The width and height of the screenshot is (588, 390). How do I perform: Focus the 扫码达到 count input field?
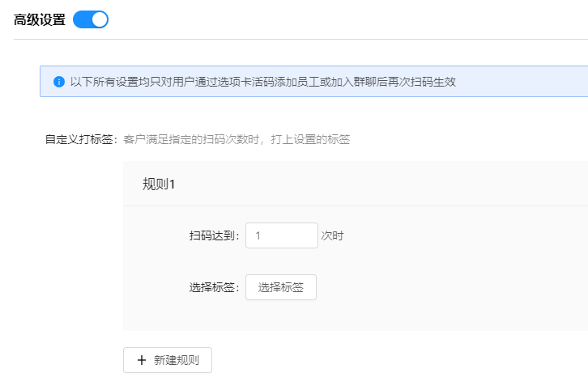click(x=282, y=235)
